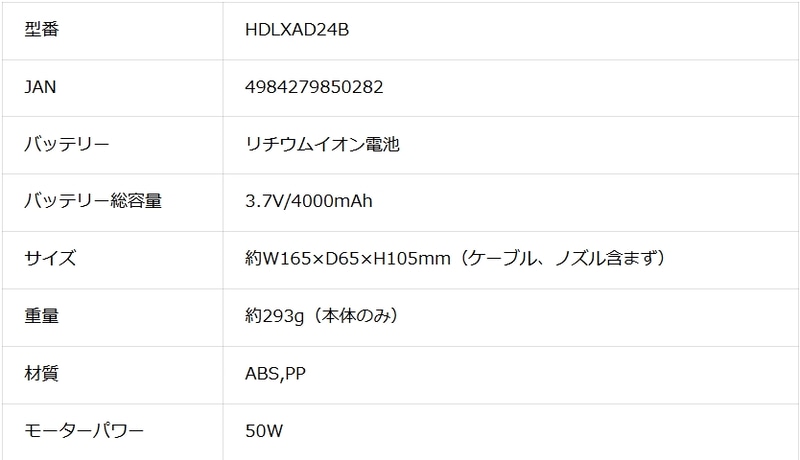This screenshot has width=800, height=460.
Task: Click the サイズ row label
Action: tap(50, 260)
